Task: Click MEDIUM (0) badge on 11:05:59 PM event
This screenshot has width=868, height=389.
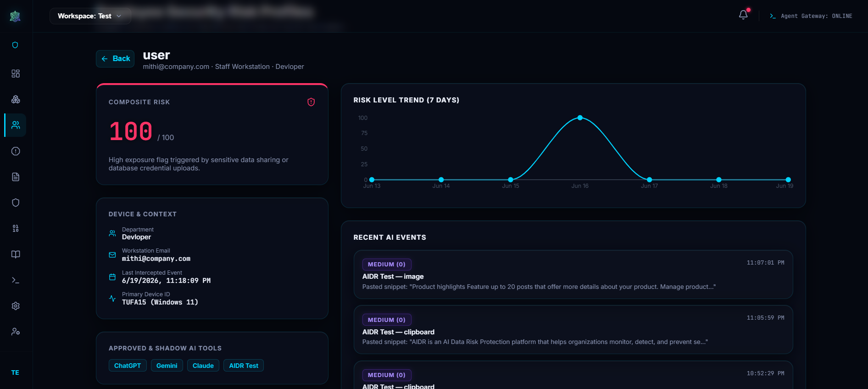Action: tap(387, 320)
